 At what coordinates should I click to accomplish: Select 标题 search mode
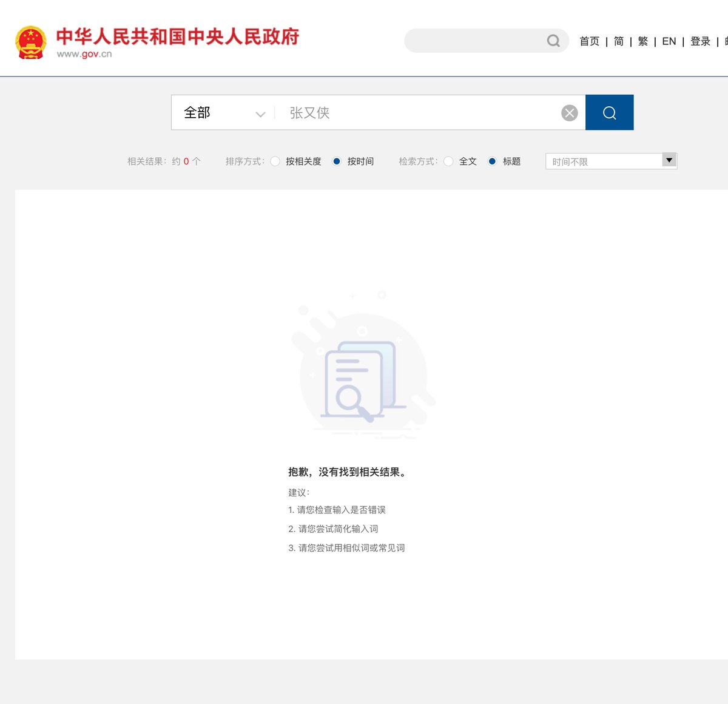coord(492,161)
